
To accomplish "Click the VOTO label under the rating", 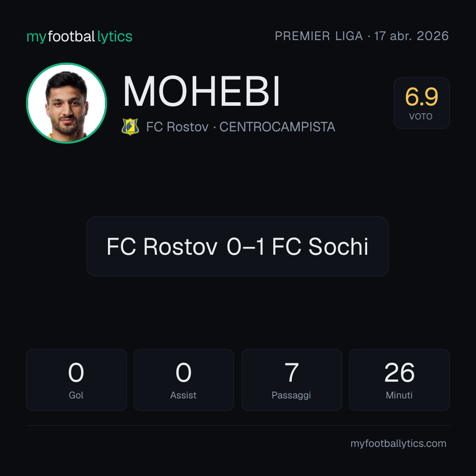I will point(421,116).
